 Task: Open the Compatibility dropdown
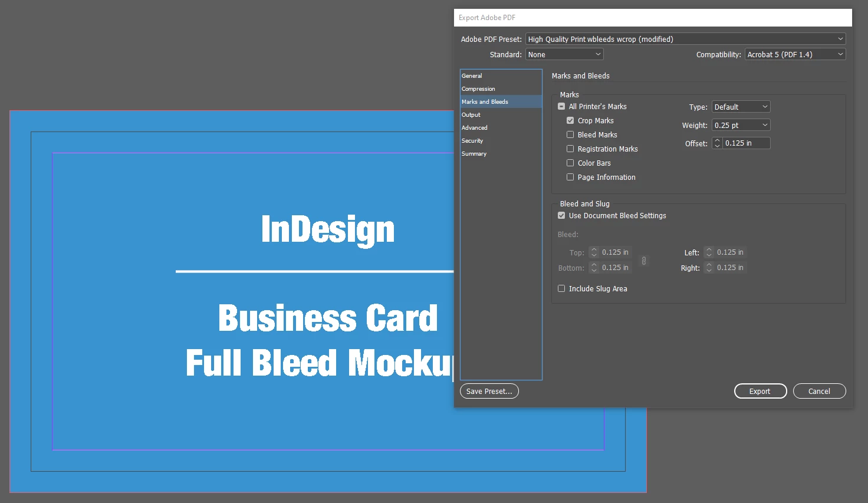coord(795,54)
